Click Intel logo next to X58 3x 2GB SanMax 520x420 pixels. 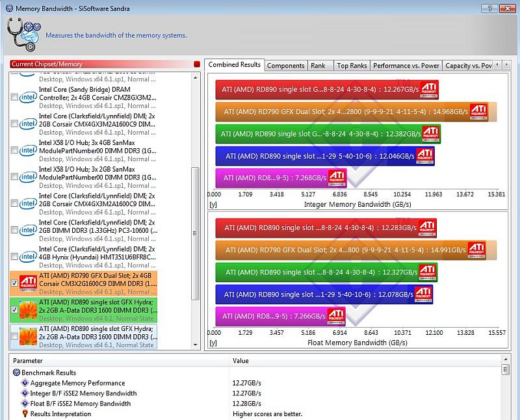(28, 177)
